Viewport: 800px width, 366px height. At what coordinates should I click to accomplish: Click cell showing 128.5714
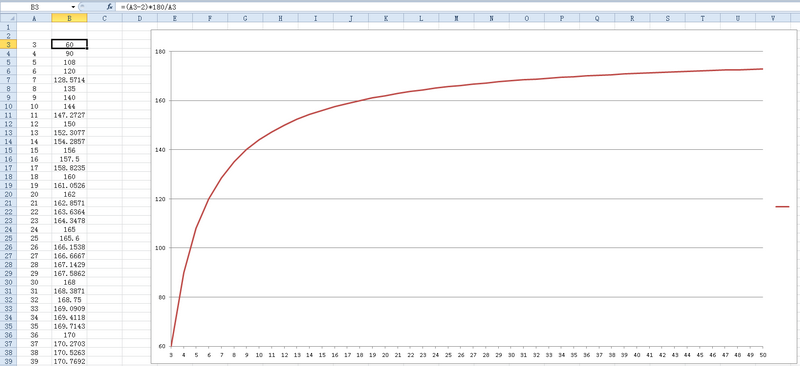pyautogui.click(x=69, y=80)
